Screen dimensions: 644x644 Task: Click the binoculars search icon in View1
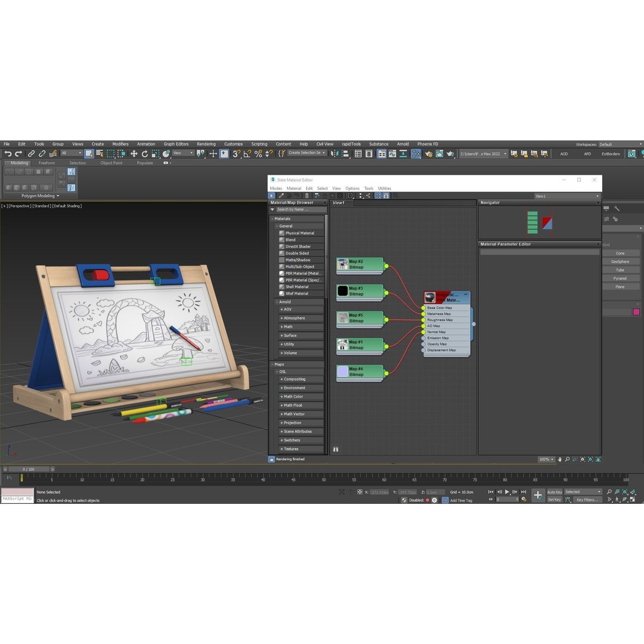(x=336, y=450)
